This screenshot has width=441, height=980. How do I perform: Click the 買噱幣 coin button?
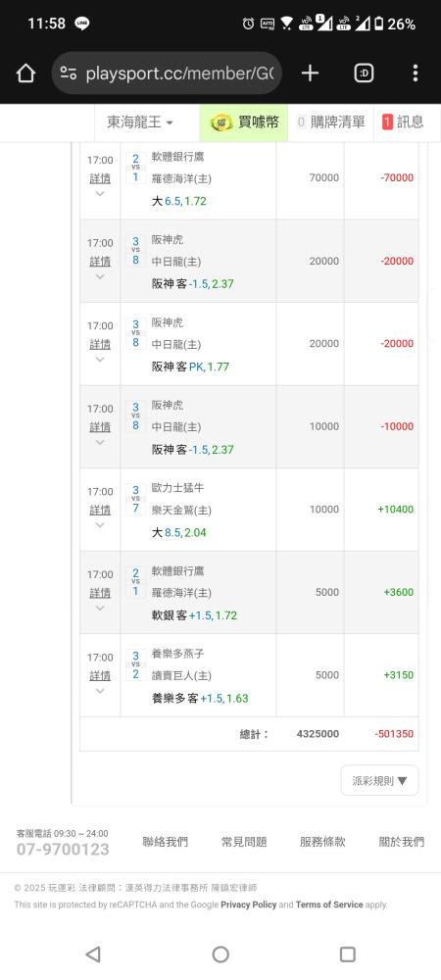point(244,122)
